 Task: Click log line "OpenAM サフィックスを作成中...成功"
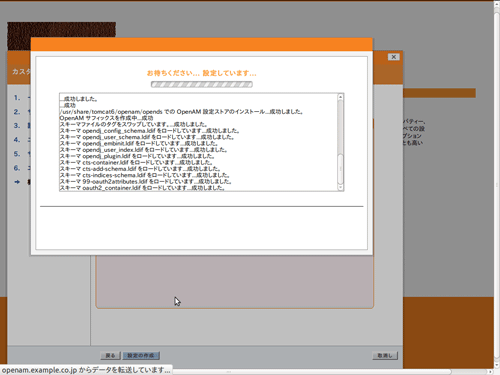pyautogui.click(x=106, y=118)
